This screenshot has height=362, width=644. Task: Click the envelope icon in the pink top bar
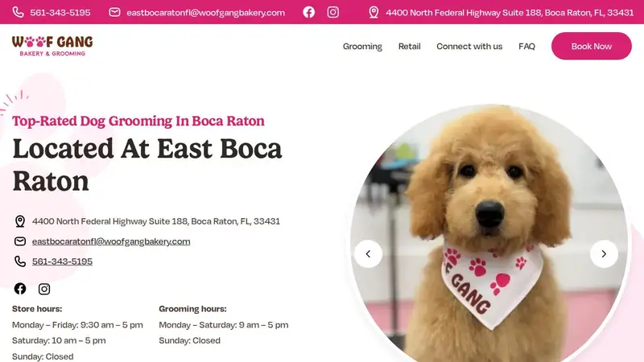click(114, 12)
